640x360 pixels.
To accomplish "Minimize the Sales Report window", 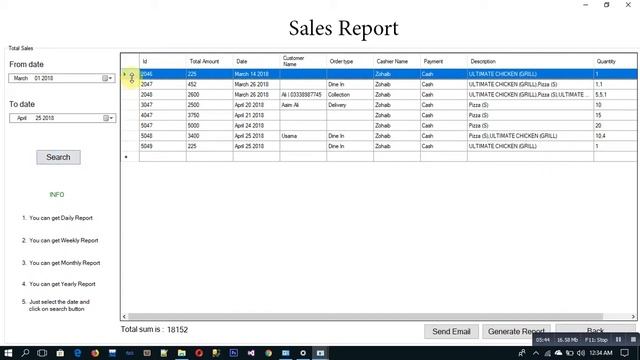I will [586, 5].
